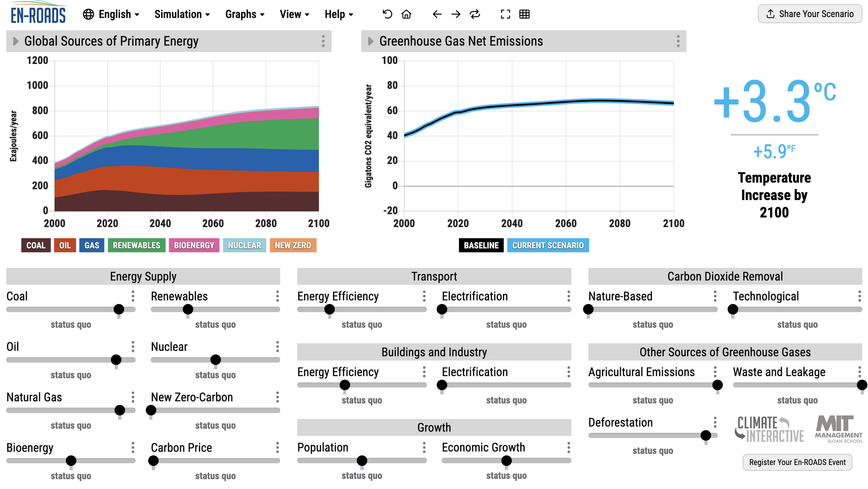Open the Graphs menu

point(245,14)
